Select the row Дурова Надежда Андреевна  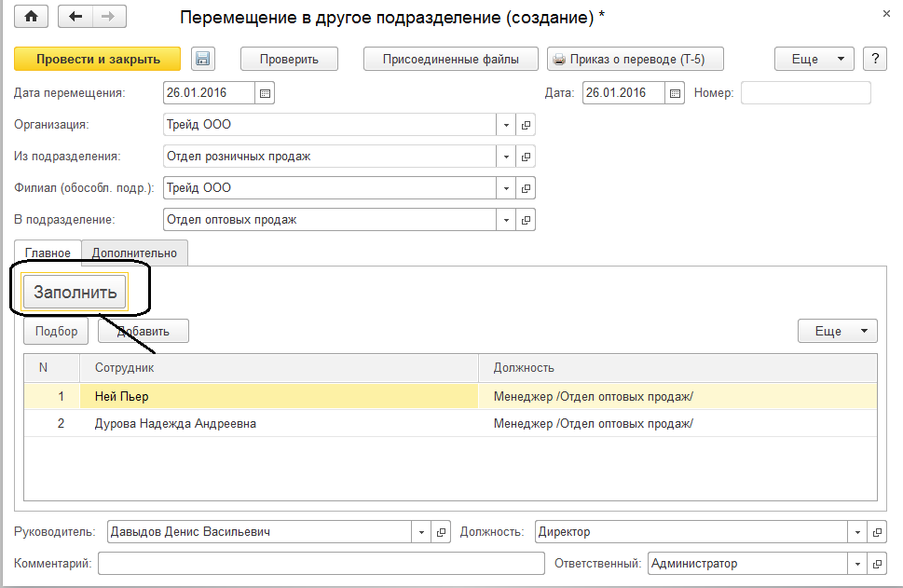[175, 423]
